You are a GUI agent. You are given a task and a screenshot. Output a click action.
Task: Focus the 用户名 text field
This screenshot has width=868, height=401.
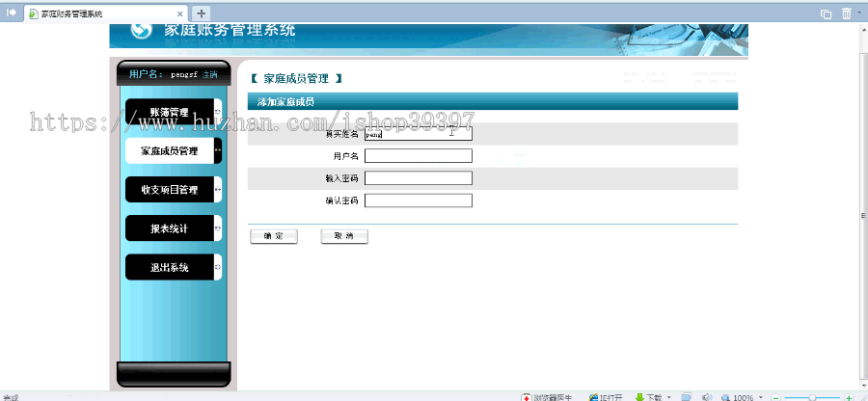click(x=419, y=156)
